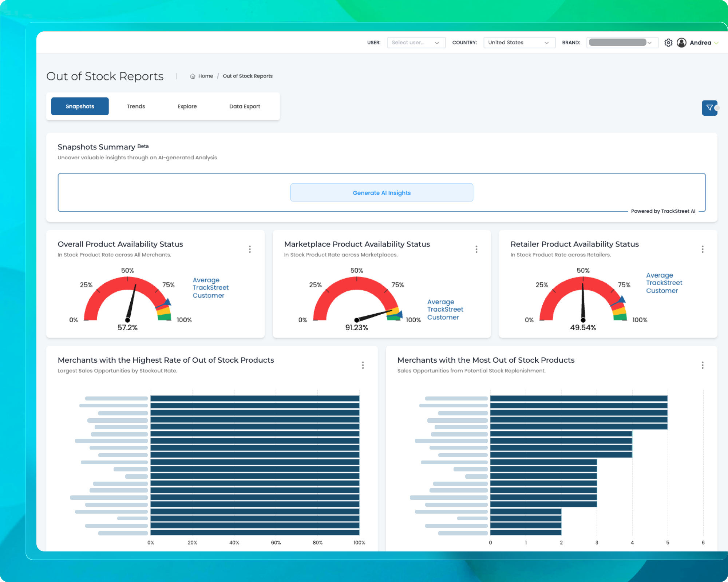Click the Home breadcrumb house icon
Screen dimensions: 728x582
[x=193, y=76]
